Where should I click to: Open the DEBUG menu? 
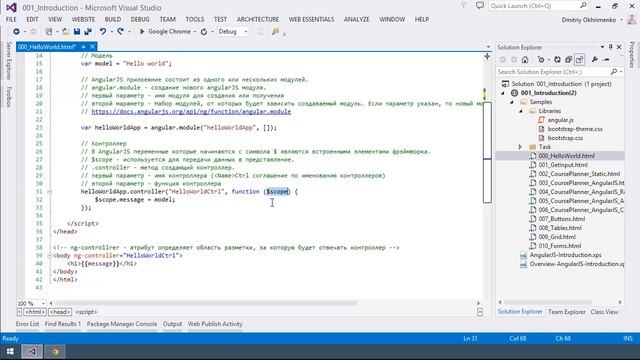point(140,19)
